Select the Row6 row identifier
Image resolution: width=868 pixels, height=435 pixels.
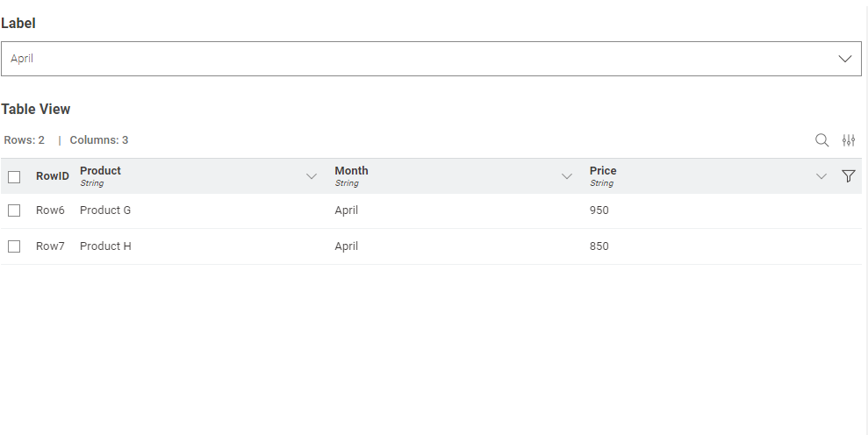(50, 210)
